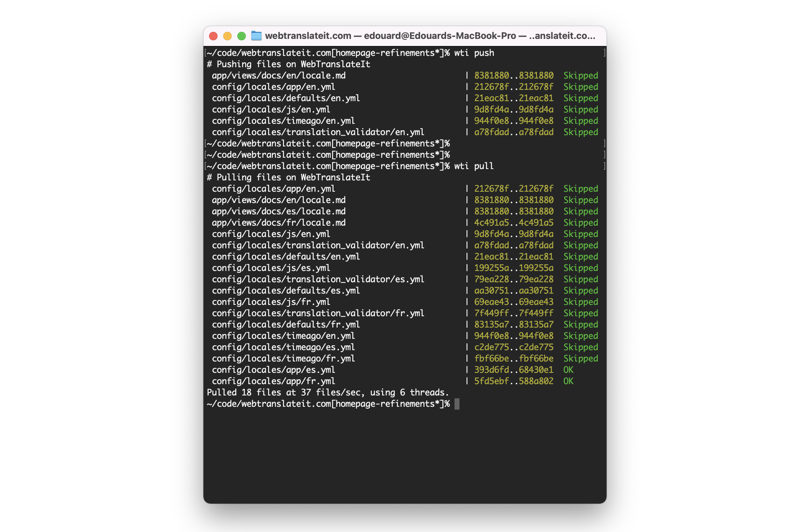Click the terminal cursor block at the prompt
Viewport: 810px width, 532px height.
click(x=457, y=404)
